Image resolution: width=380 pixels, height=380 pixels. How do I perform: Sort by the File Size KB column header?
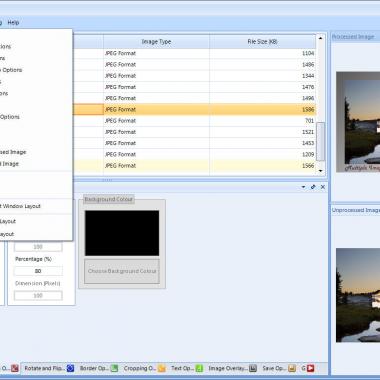coord(262,42)
